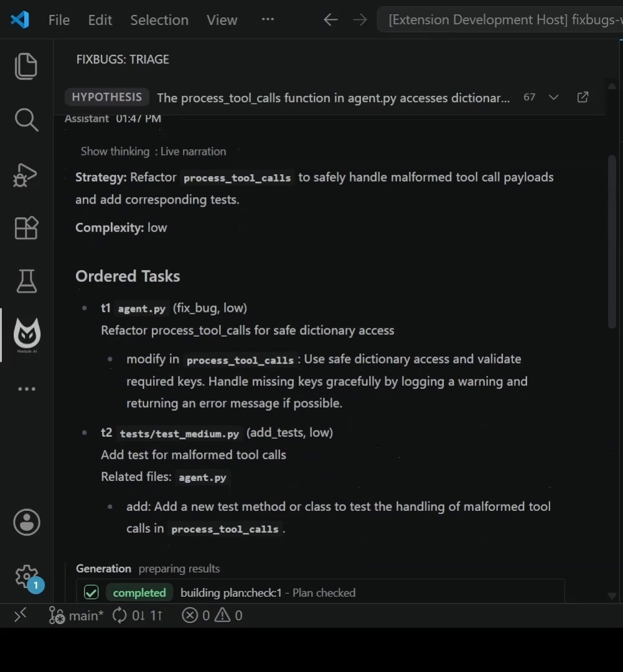Show additional views ellipsis in activity bar

coord(27,389)
